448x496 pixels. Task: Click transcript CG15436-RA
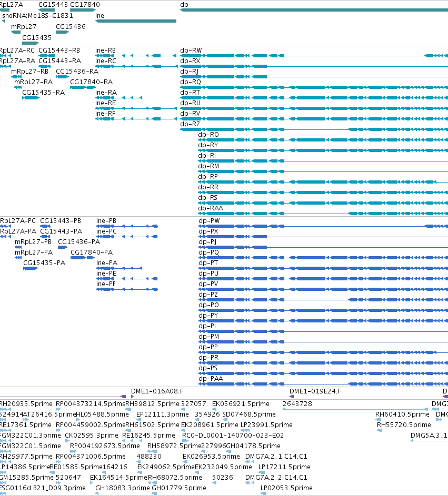click(x=62, y=77)
